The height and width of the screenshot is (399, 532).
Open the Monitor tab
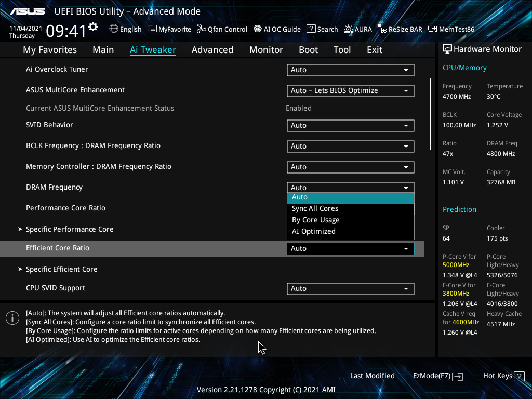[x=267, y=50]
